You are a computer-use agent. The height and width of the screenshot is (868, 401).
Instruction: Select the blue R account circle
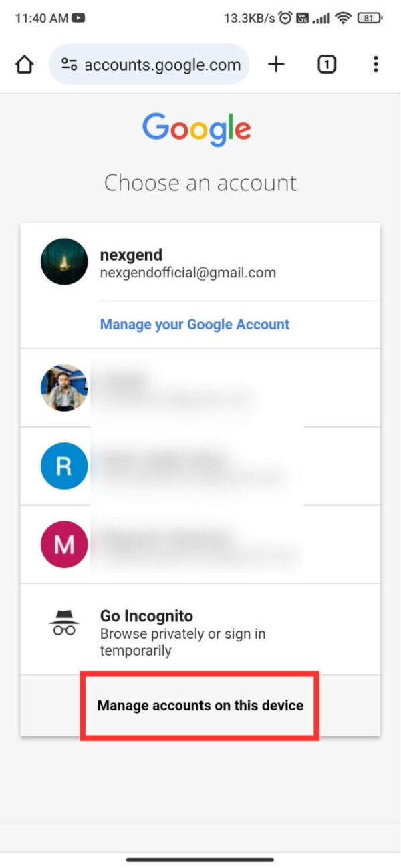click(x=63, y=466)
